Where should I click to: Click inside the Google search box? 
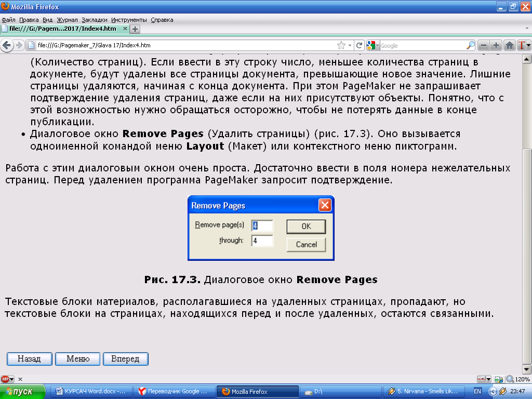[422, 46]
